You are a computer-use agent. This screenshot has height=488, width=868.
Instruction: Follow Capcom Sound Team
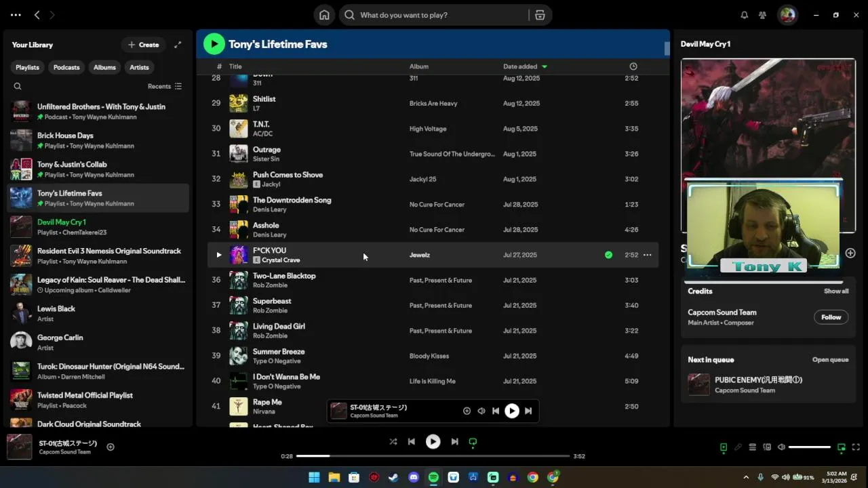[x=831, y=317]
